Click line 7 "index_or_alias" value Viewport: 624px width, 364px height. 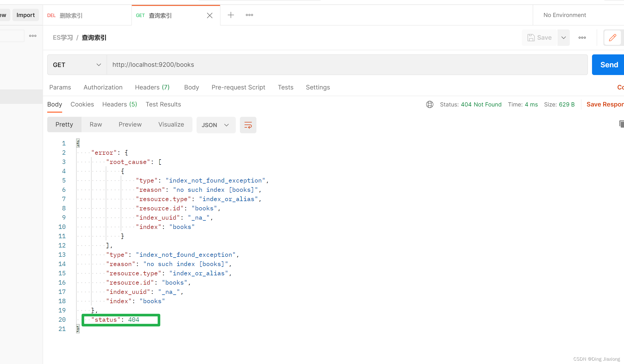[x=228, y=199]
